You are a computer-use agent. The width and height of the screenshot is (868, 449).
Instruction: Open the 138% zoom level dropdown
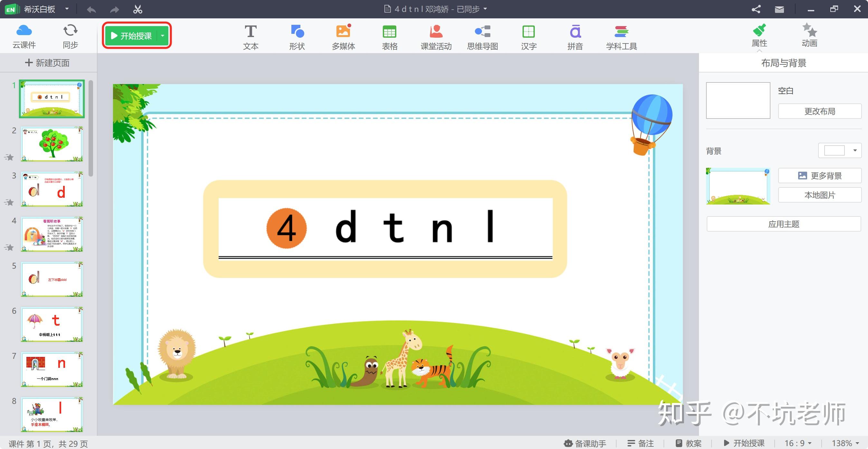click(x=845, y=443)
